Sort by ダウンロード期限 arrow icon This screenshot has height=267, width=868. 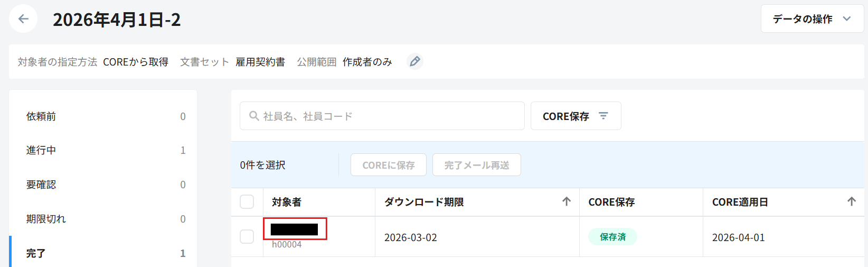click(x=567, y=201)
